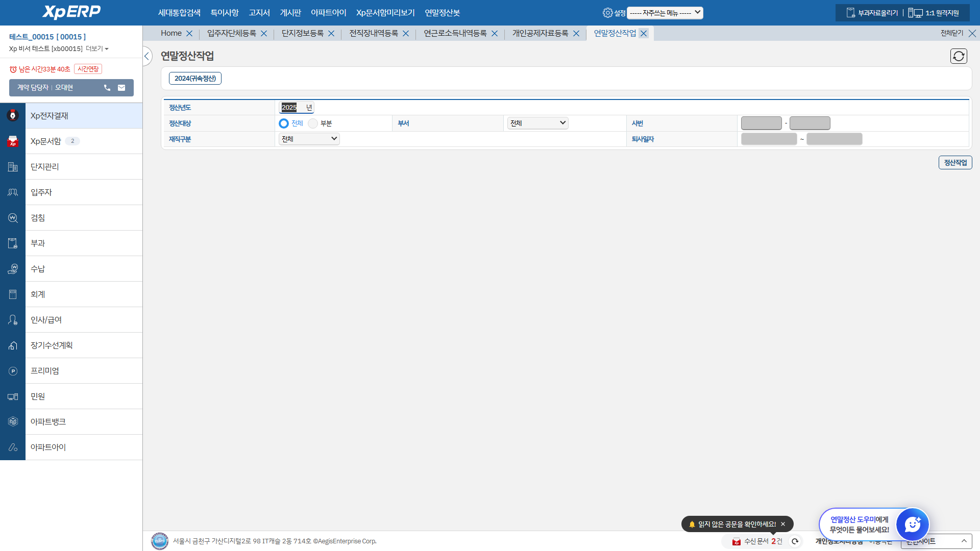The width and height of the screenshot is (980, 551).
Task: Refresh received documents count icon
Action: (795, 541)
